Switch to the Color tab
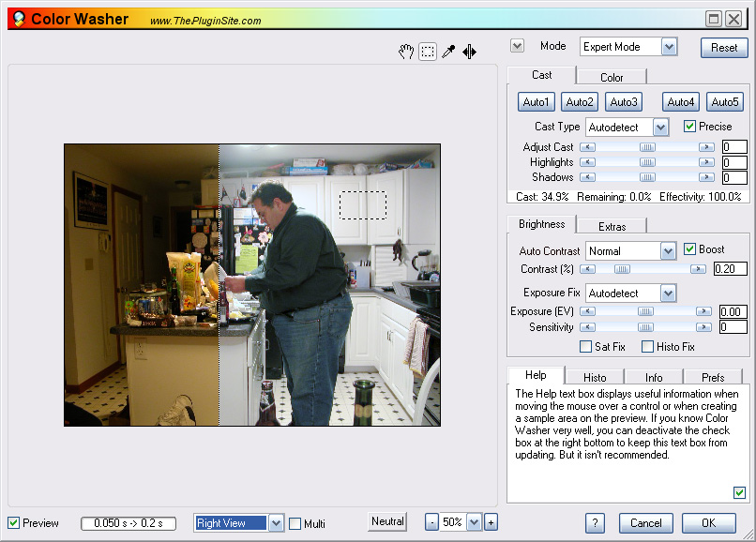 [612, 78]
